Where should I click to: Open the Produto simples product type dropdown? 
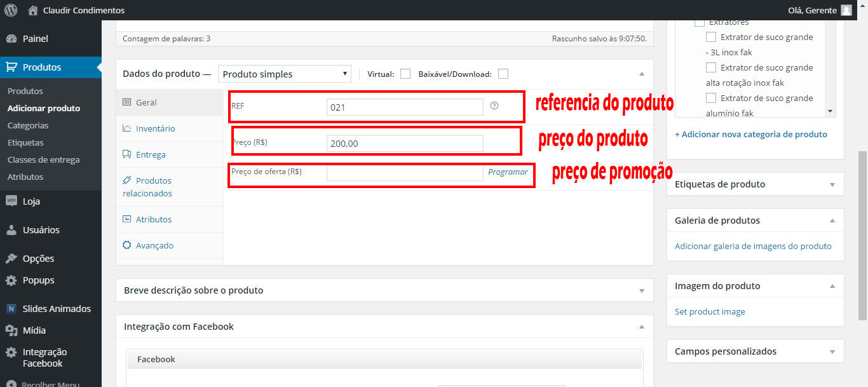coord(284,74)
